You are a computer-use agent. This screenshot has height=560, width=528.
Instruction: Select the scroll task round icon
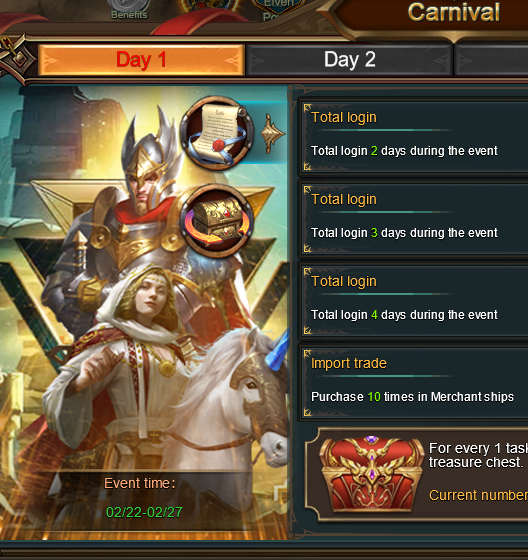coord(217,133)
